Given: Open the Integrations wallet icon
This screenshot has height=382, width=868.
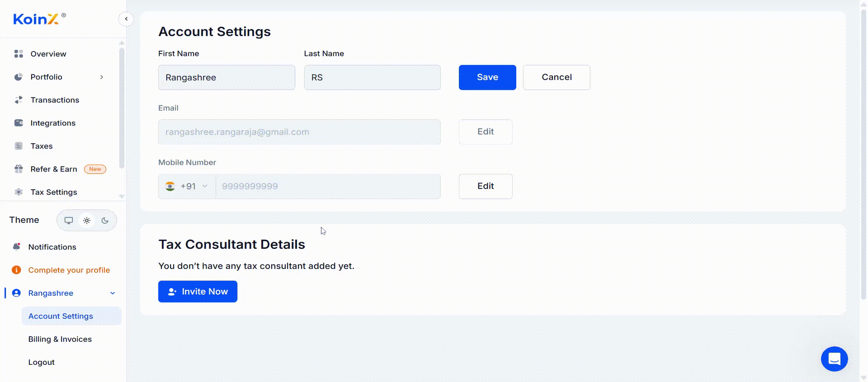Looking at the screenshot, I should pyautogui.click(x=19, y=123).
